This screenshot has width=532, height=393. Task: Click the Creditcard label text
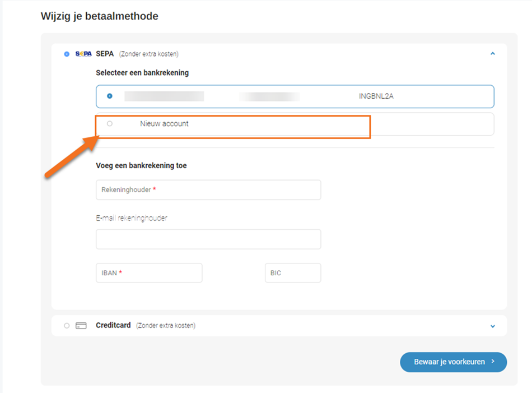113,325
